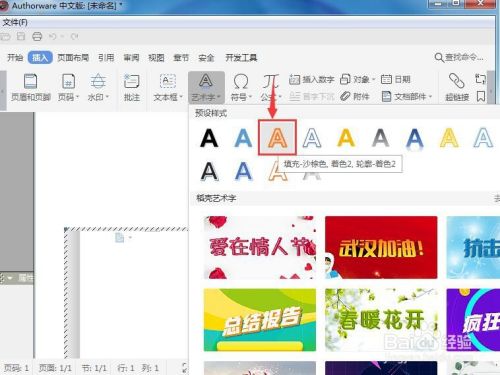Switch to the 安全 tab

click(x=206, y=57)
